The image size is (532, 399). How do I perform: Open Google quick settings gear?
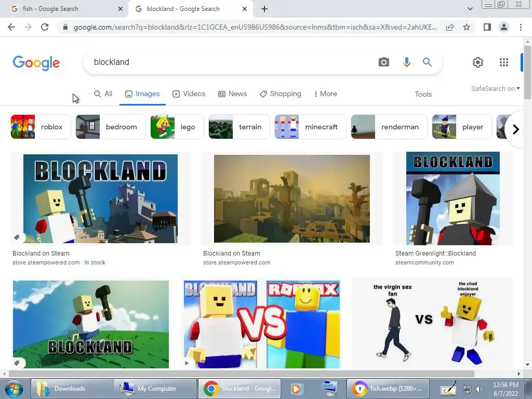click(478, 62)
